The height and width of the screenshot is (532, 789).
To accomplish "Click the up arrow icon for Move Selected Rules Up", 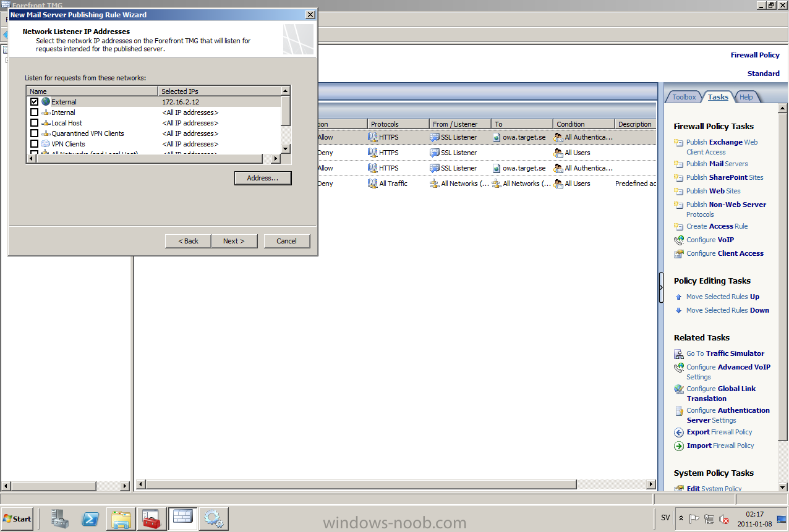I will 679,297.
